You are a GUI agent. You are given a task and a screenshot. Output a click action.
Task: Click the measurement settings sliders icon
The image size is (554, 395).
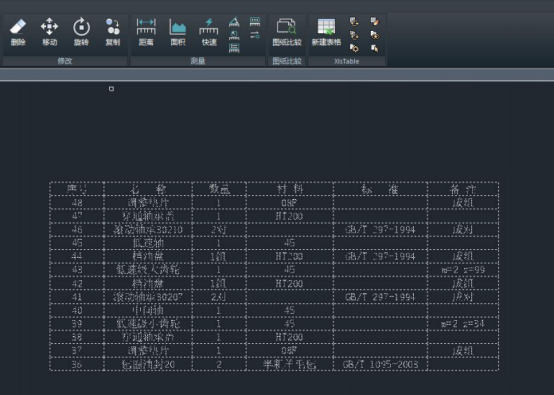pyautogui.click(x=255, y=35)
